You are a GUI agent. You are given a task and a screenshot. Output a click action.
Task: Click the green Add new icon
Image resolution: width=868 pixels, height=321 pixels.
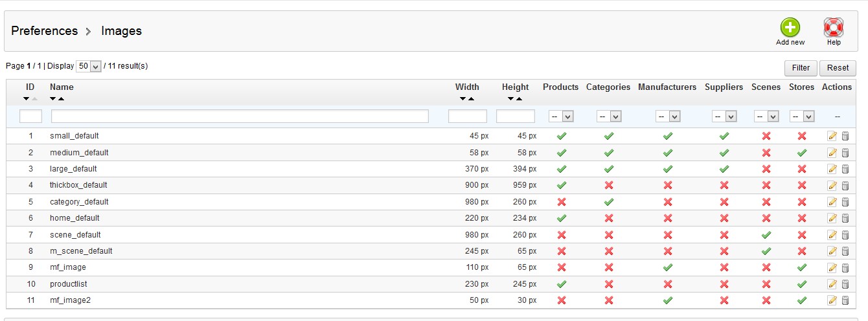click(x=790, y=28)
